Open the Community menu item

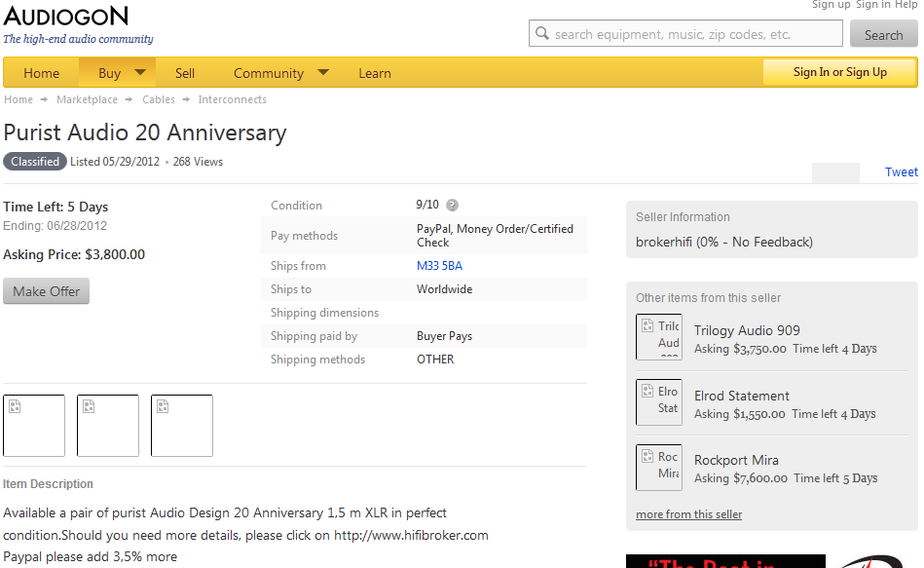269,73
